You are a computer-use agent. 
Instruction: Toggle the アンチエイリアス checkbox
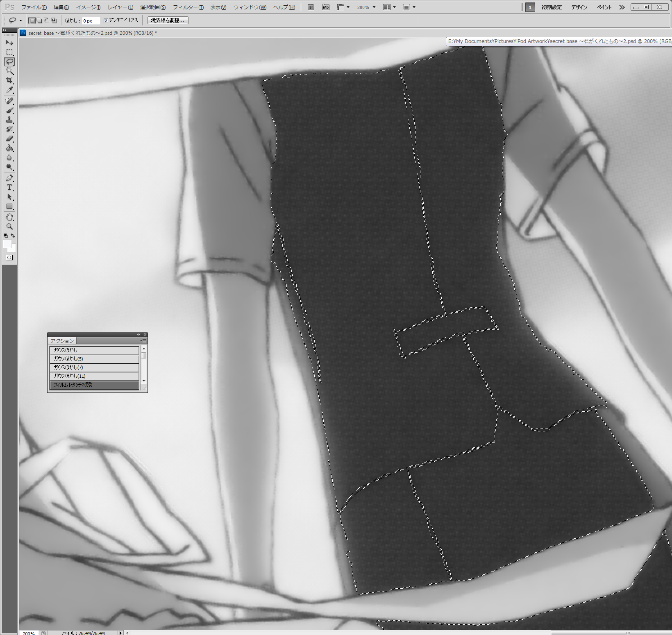(106, 20)
